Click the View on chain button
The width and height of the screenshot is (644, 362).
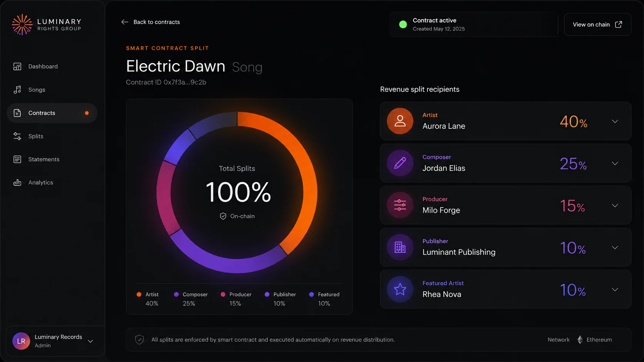(597, 25)
